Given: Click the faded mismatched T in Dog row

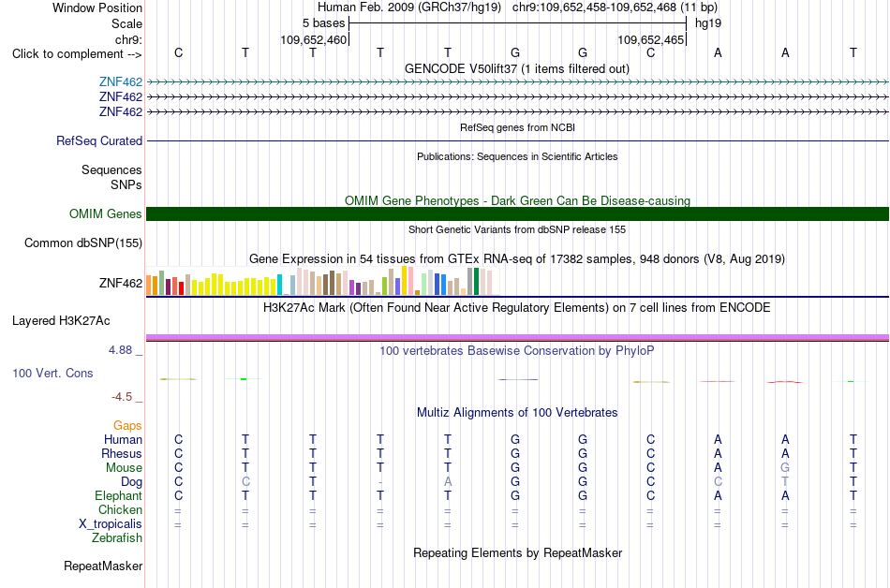Looking at the screenshot, I should coord(785,482).
